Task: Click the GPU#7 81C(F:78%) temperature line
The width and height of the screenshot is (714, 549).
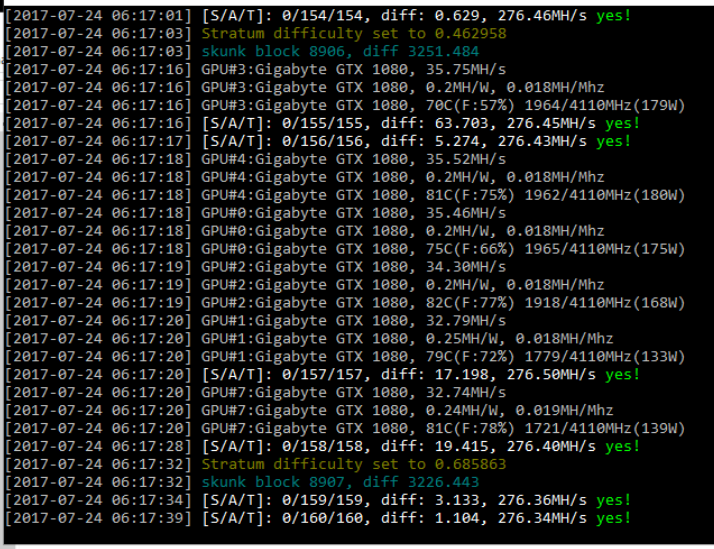Action: click(345, 428)
